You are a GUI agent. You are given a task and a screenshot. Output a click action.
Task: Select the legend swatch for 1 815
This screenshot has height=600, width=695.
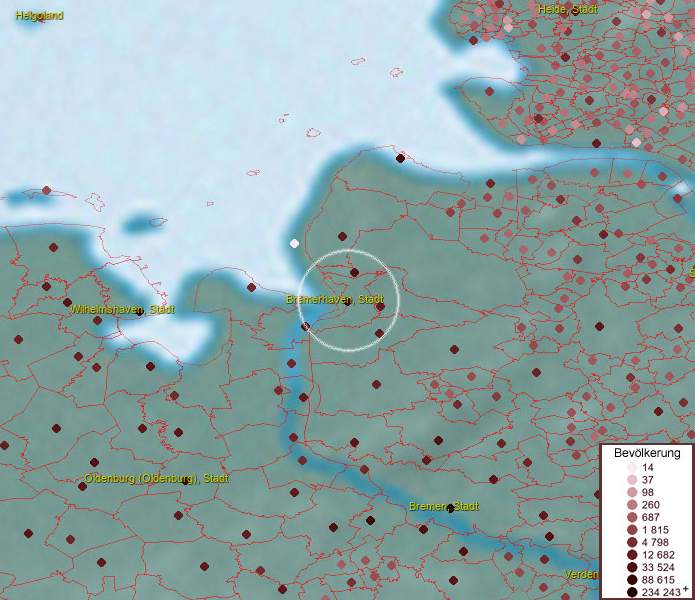[632, 530]
